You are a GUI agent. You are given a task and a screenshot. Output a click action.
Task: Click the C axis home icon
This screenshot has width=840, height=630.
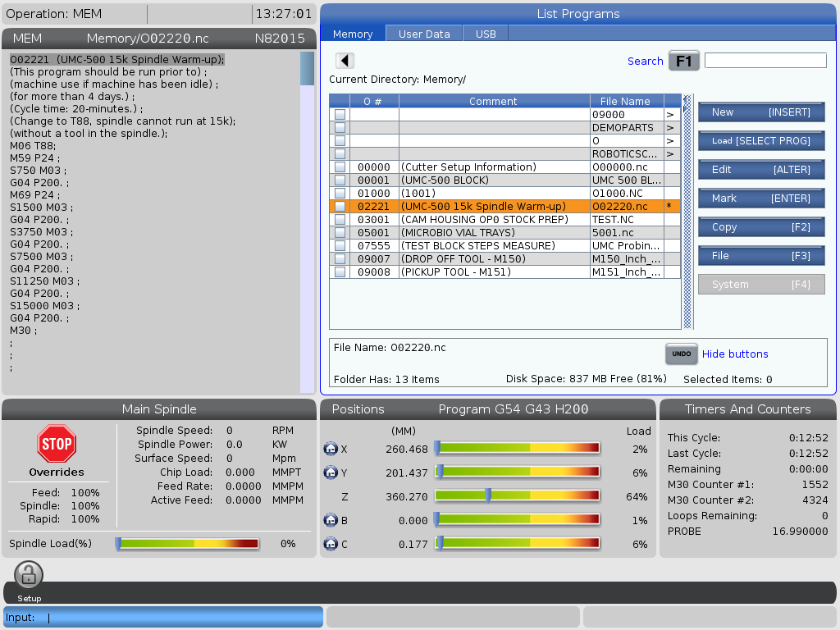coord(331,544)
